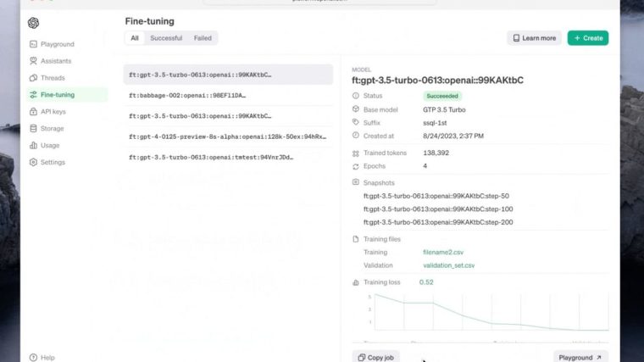Viewport: 644px width, 362px height.
Task: Switch to the Failed filter tab
Action: 203,38
